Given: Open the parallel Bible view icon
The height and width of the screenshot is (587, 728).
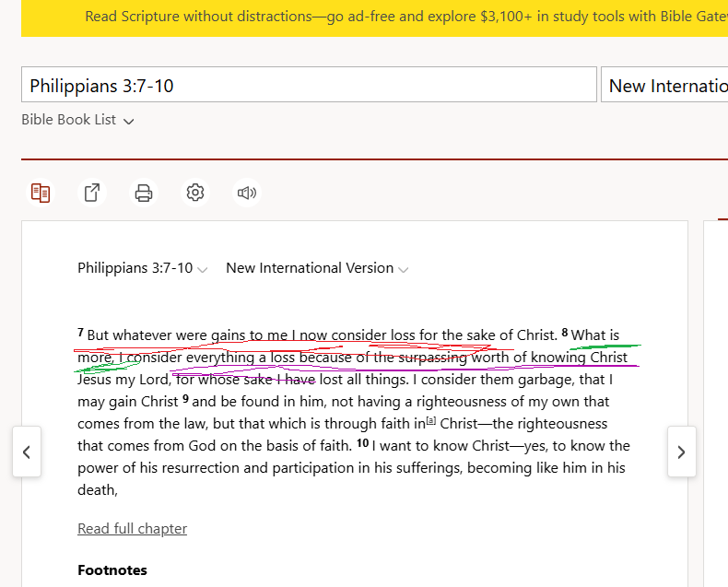Looking at the screenshot, I should click(x=41, y=193).
